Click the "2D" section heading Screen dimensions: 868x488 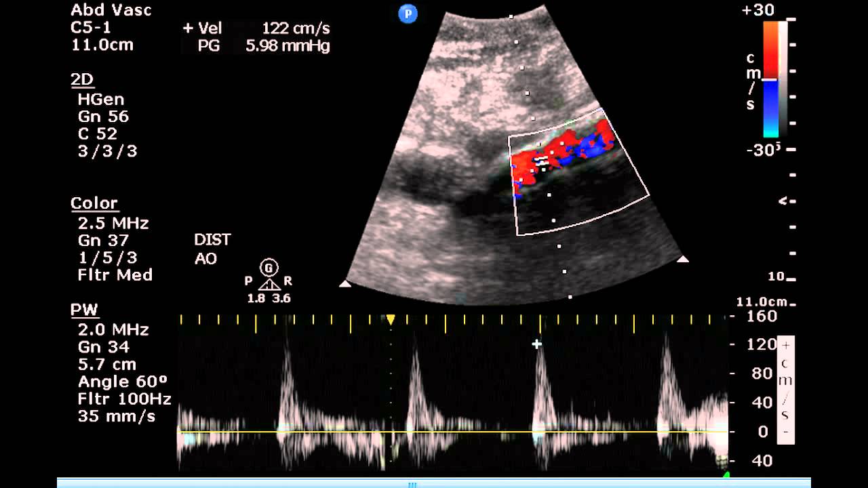82,79
